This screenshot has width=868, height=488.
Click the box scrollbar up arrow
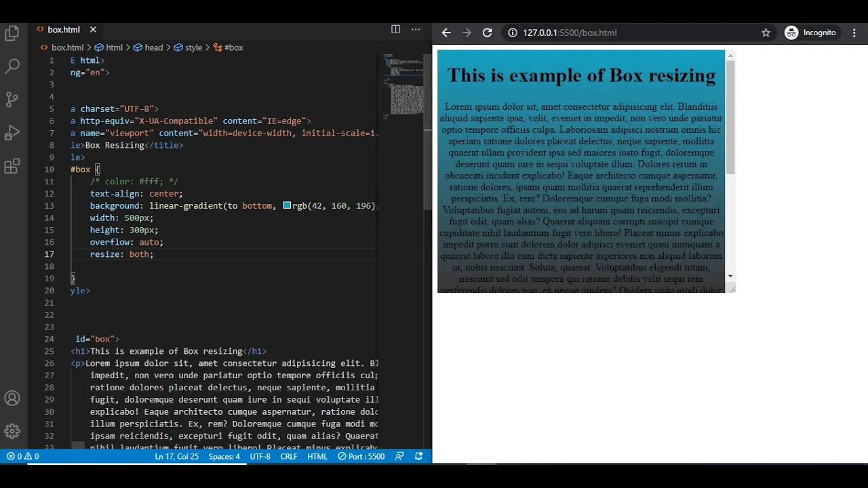click(x=730, y=56)
